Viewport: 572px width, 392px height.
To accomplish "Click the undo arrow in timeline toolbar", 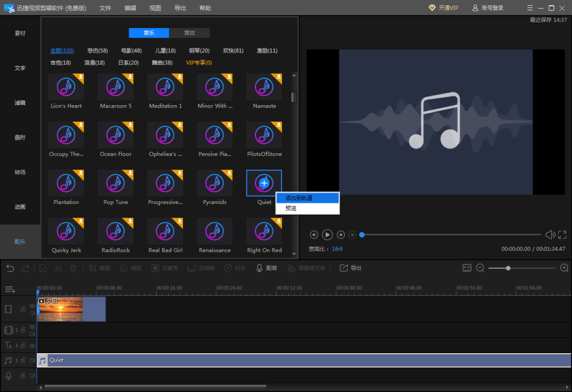I will click(10, 268).
